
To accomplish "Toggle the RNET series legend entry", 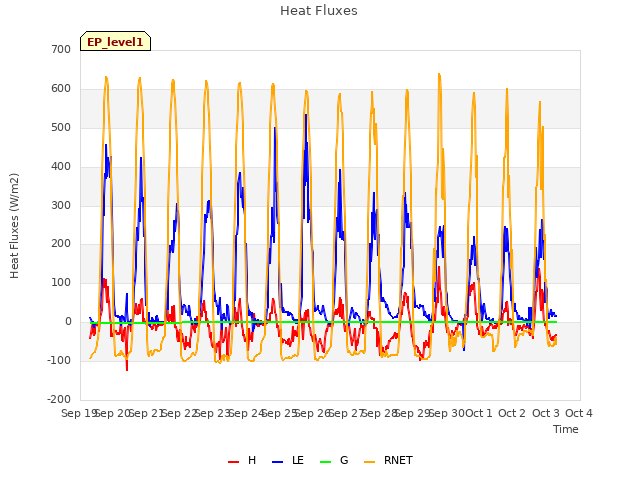I will coord(388,460).
